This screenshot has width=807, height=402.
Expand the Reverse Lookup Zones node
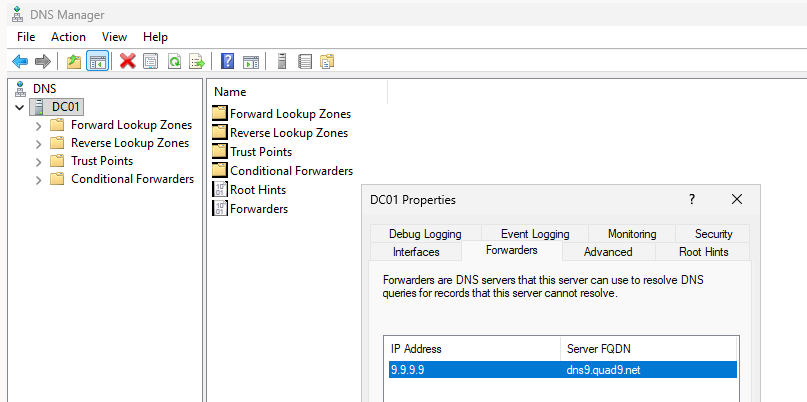point(38,144)
